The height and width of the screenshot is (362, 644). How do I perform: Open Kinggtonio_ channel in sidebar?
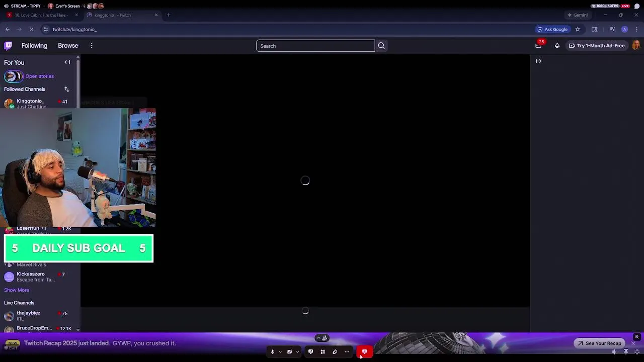(x=38, y=103)
